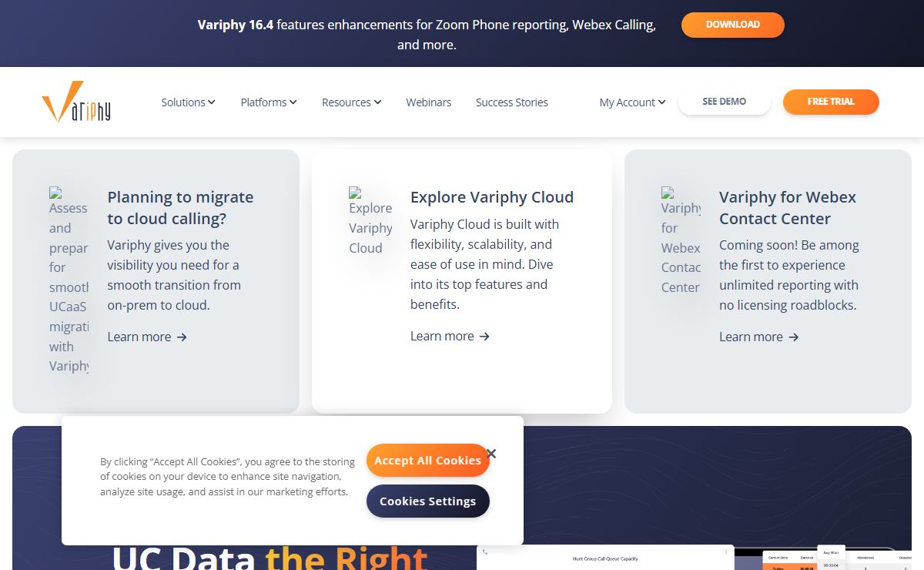Screen dimensions: 924x570
Task: Click the Variphy for Webex Contact Center heading
Action: click(788, 208)
